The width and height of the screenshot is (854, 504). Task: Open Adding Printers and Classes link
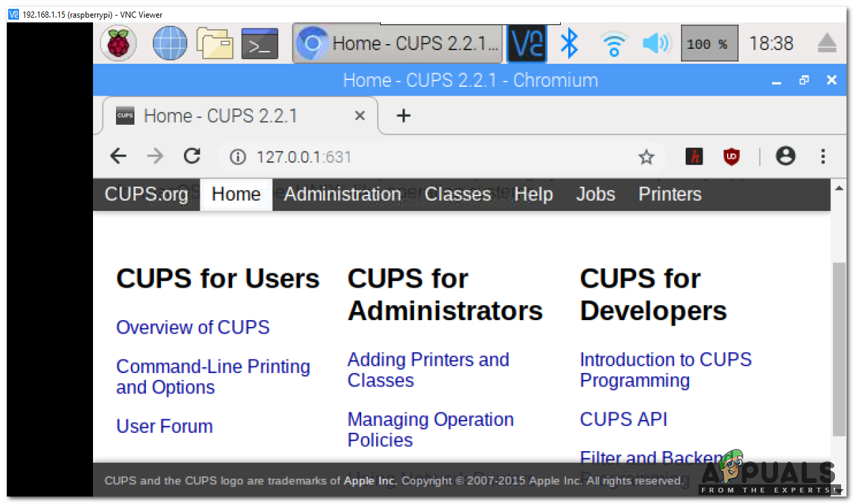pos(428,370)
